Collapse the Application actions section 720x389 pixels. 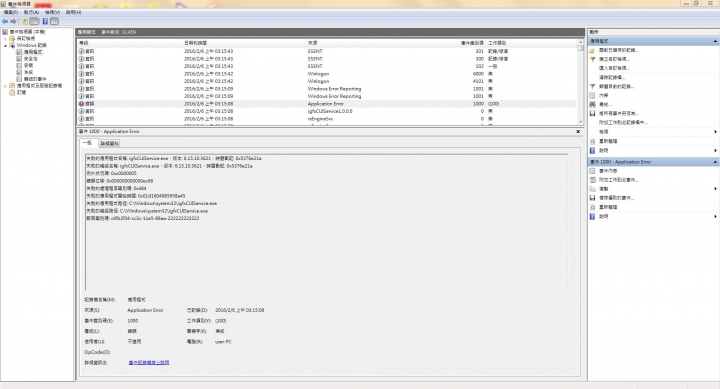pyautogui.click(x=715, y=41)
